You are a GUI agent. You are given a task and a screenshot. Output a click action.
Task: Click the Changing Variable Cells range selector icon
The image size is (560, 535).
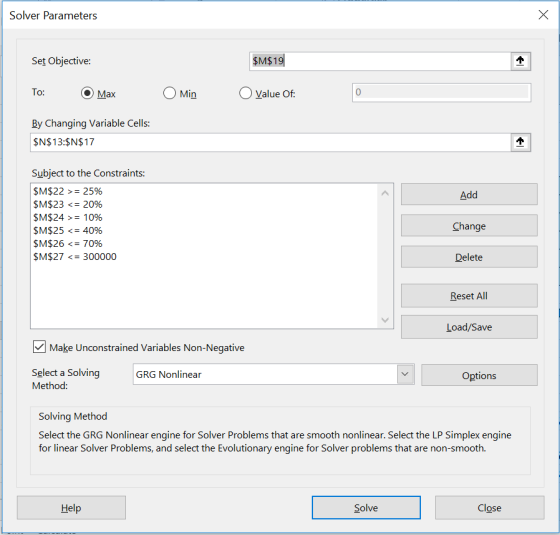pos(520,142)
